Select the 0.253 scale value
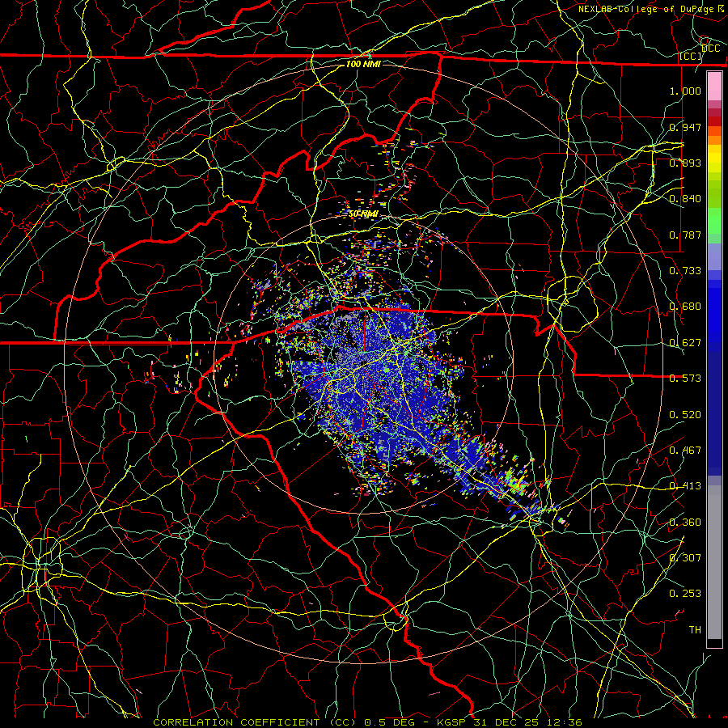Viewport: 728px width, 728px height. [x=685, y=594]
